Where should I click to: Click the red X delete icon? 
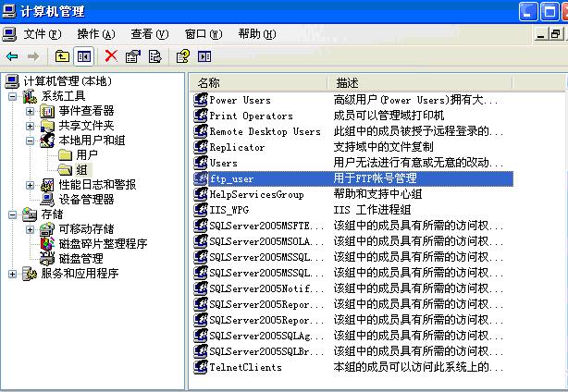point(111,55)
